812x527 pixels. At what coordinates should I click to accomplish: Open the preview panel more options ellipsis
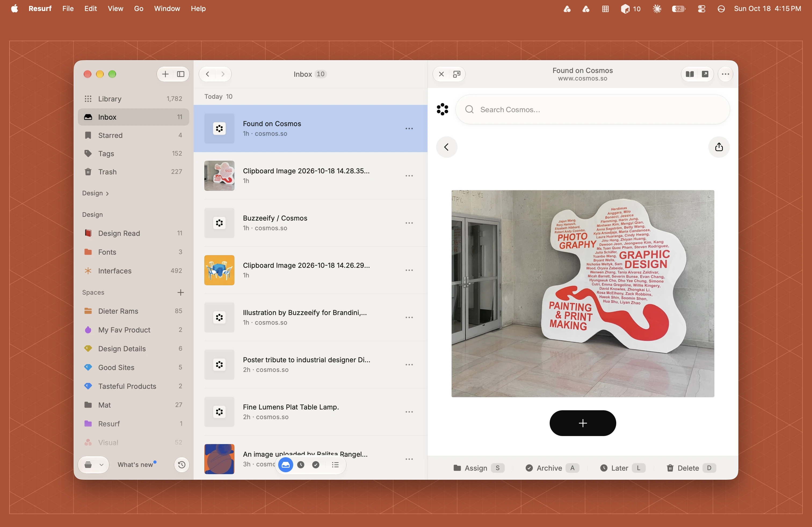725,74
